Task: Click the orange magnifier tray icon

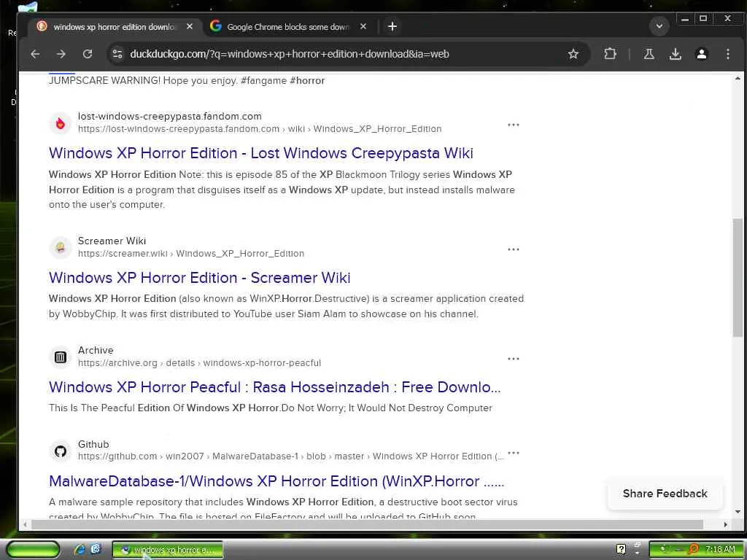Action: coord(693,549)
